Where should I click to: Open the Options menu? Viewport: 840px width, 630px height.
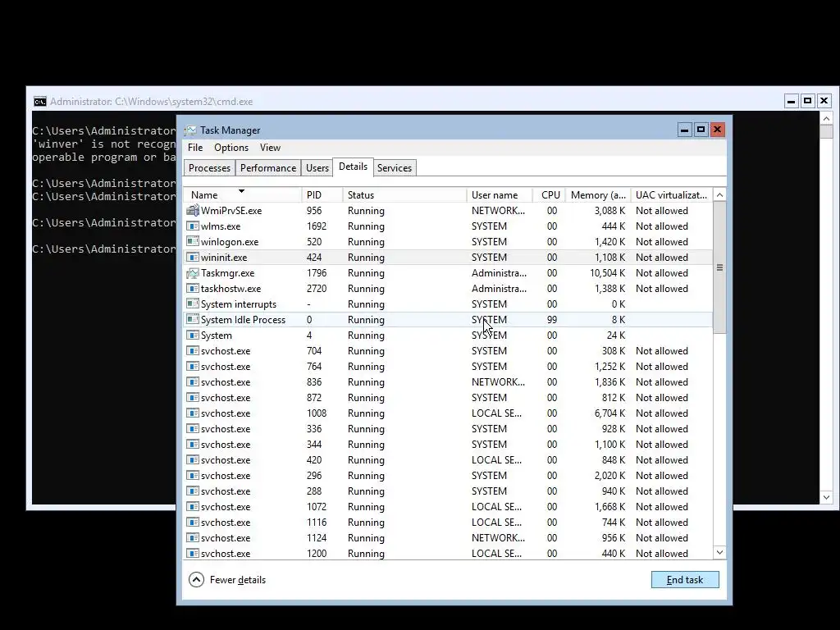tap(231, 148)
